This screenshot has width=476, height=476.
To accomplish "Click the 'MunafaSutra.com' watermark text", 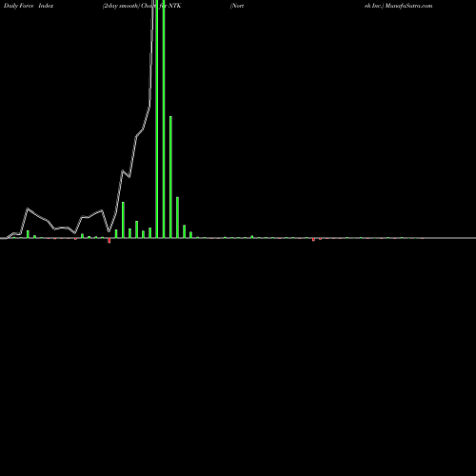I will coord(408,6).
